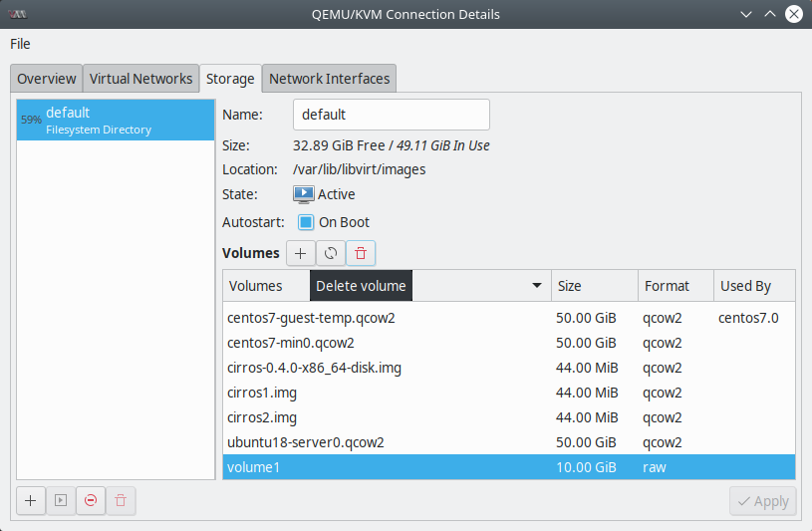Click the /var/lib/libvirt/images location text
The width and height of the screenshot is (812, 531).
[x=360, y=170]
